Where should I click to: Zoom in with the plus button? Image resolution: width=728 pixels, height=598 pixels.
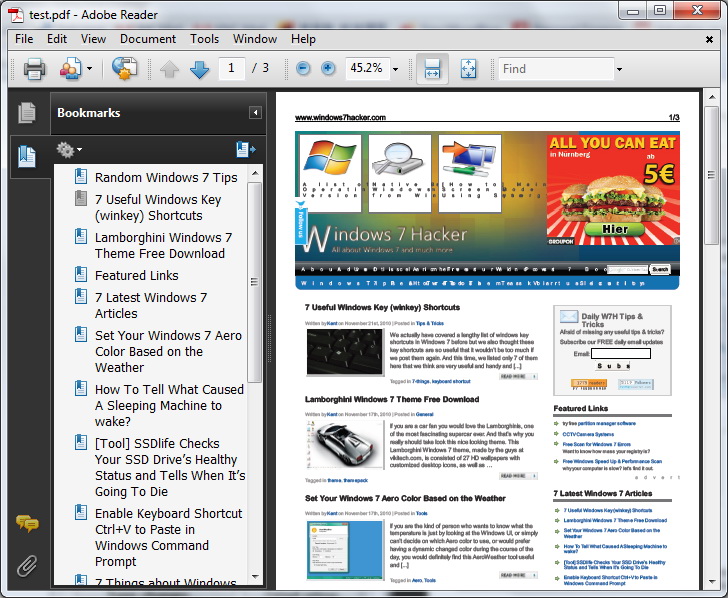[x=328, y=69]
